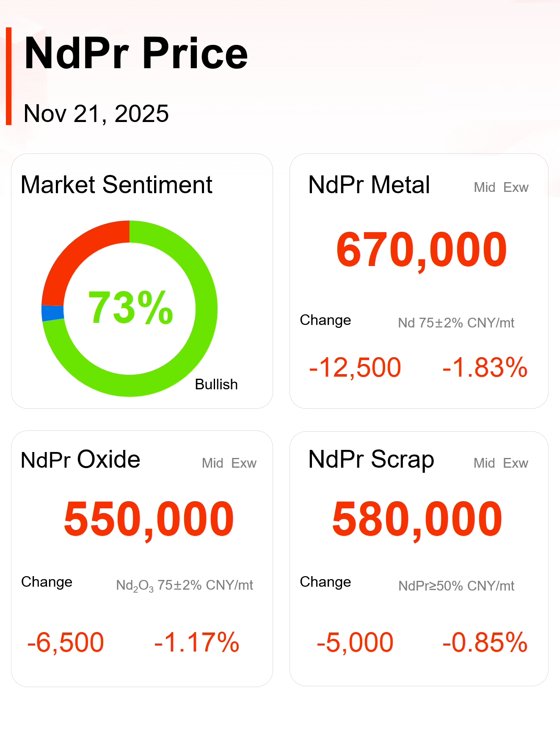Click the Bullish label
This screenshot has height=746, width=560.
(x=216, y=384)
